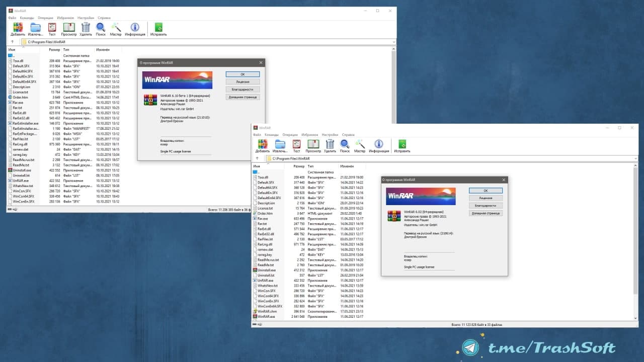Click OK in the WinRAR 6.10 beta about dialog
This screenshot has width=644, height=362.
pyautogui.click(x=243, y=74)
